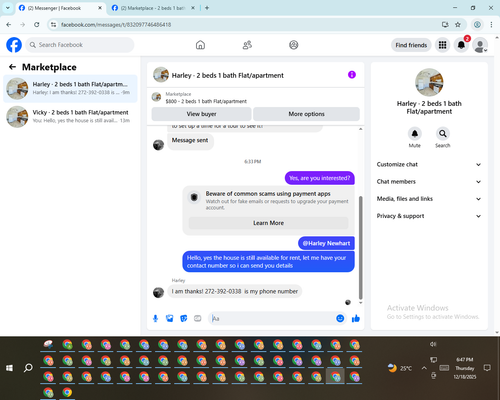The height and width of the screenshot is (400, 500).
Task: Open Chrome profile icon
Action: coord(477,24)
